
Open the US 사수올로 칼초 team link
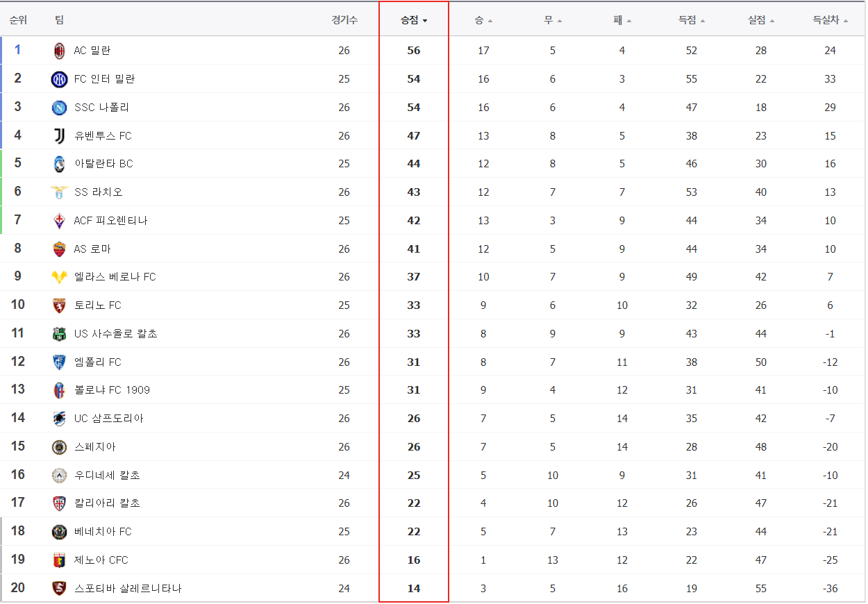coord(115,334)
